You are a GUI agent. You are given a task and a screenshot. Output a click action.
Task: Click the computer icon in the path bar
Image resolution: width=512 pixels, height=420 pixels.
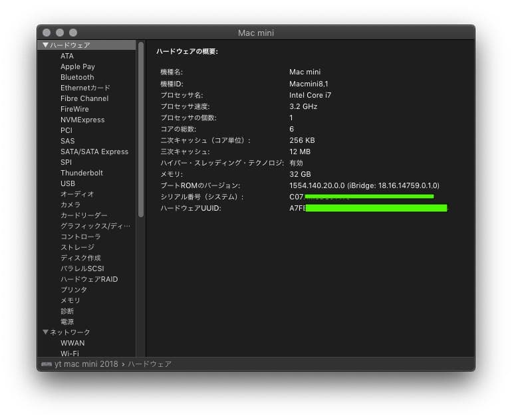[47, 364]
